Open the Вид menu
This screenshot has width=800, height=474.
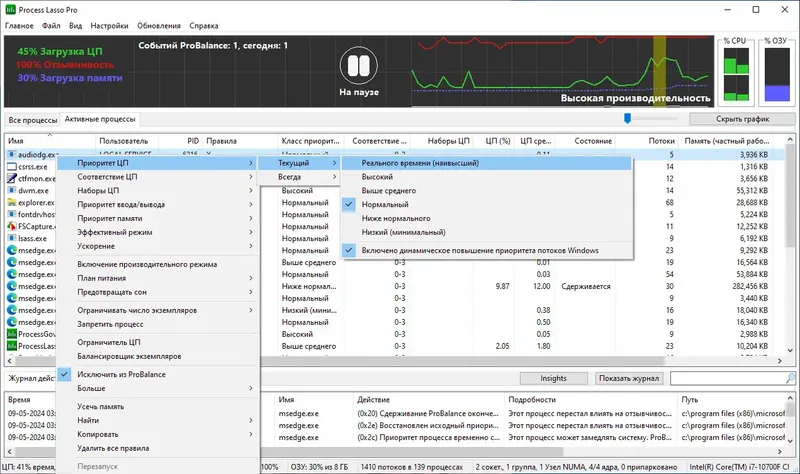coord(76,26)
